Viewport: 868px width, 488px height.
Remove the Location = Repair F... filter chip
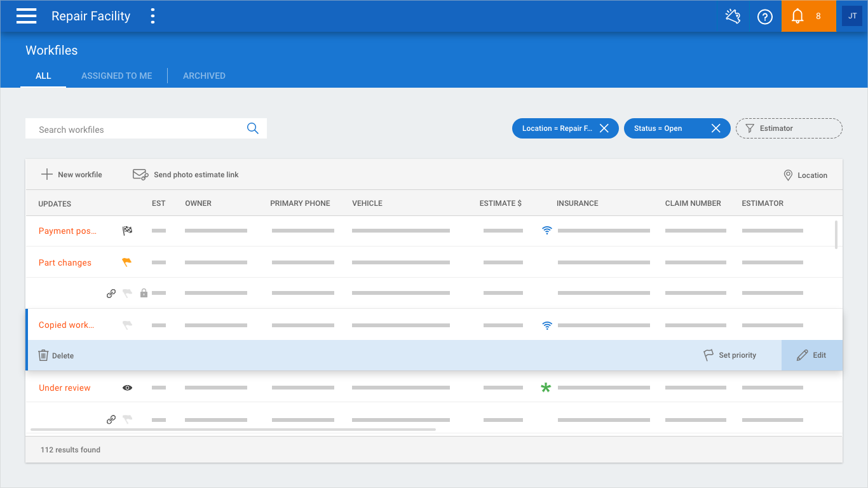click(x=604, y=128)
